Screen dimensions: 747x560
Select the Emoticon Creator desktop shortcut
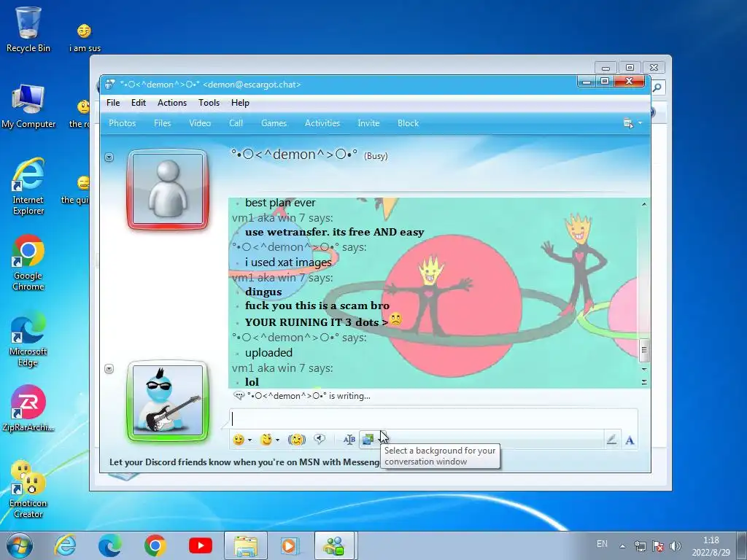(28, 489)
